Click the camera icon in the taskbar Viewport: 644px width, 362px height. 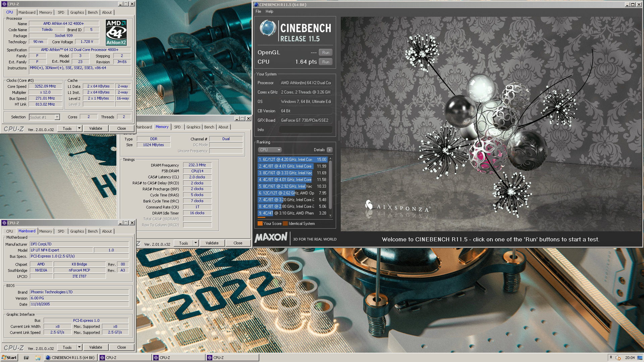pyautogui.click(x=26, y=358)
